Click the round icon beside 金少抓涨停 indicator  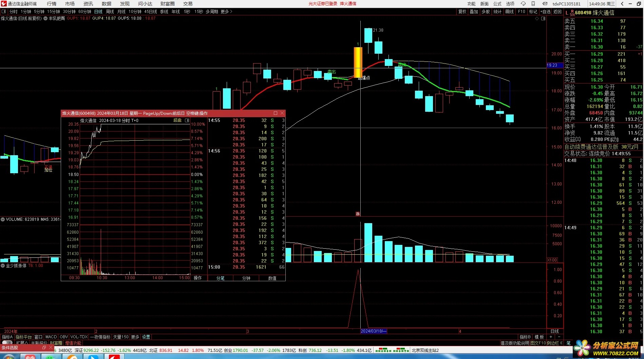3,266
